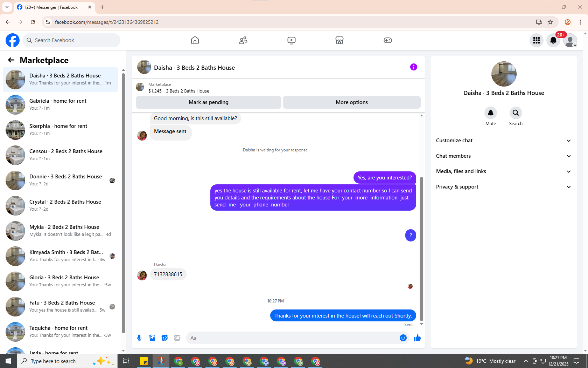Open the Chrome tab search dropdown

[x=7, y=7]
